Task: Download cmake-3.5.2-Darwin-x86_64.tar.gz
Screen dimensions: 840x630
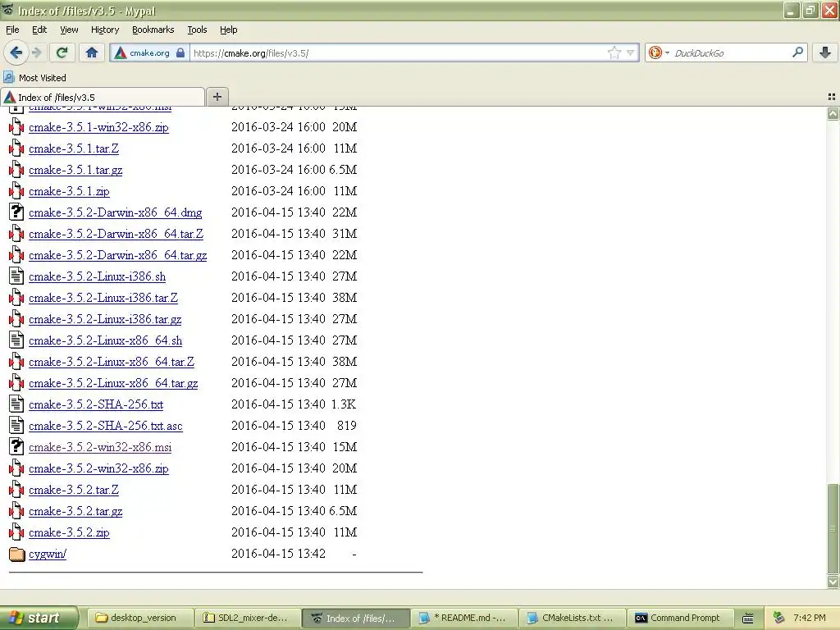Action: 118,256
